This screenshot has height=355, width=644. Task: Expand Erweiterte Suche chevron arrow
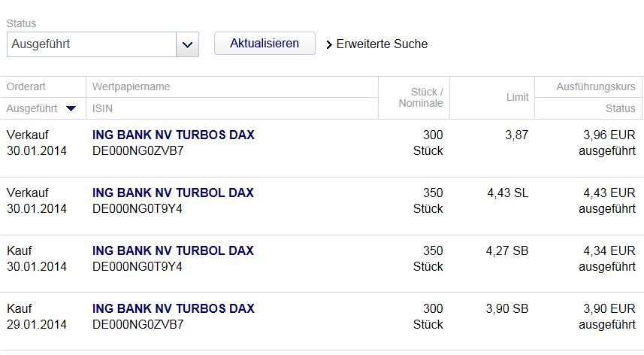(x=328, y=44)
